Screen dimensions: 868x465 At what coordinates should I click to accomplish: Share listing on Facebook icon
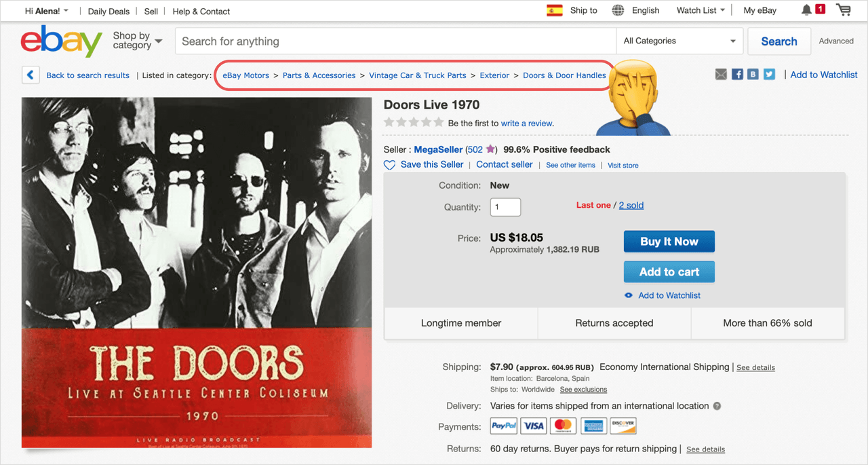[737, 75]
